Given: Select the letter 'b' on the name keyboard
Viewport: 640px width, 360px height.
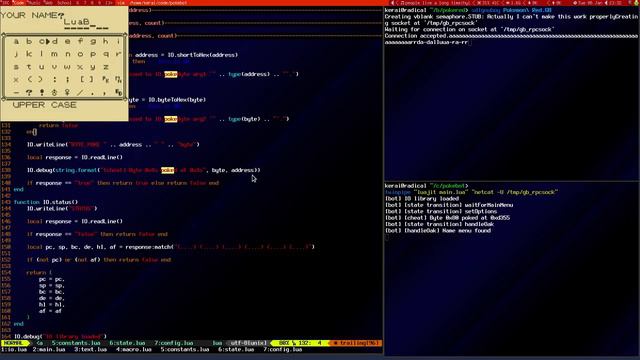Looking at the screenshot, I should (29, 41).
